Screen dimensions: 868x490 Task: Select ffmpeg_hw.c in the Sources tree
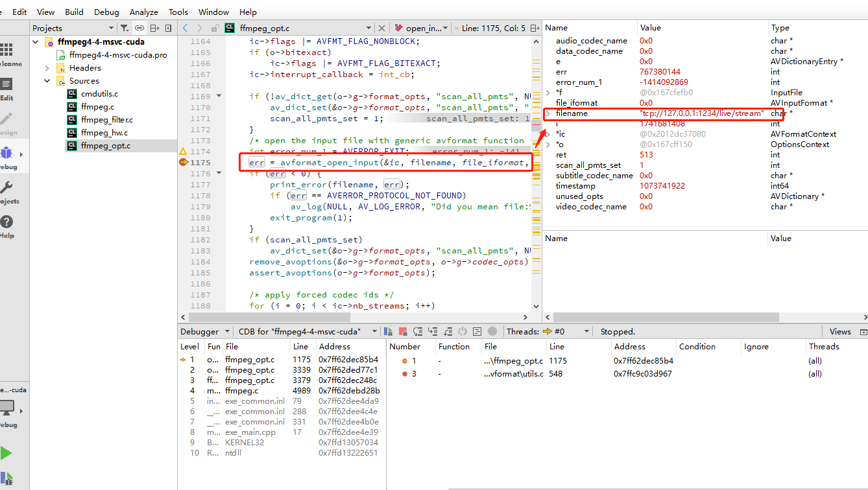[x=104, y=133]
